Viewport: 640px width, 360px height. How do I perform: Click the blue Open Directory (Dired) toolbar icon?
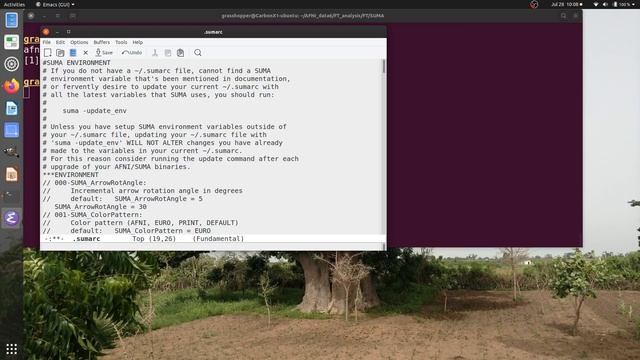click(x=73, y=53)
